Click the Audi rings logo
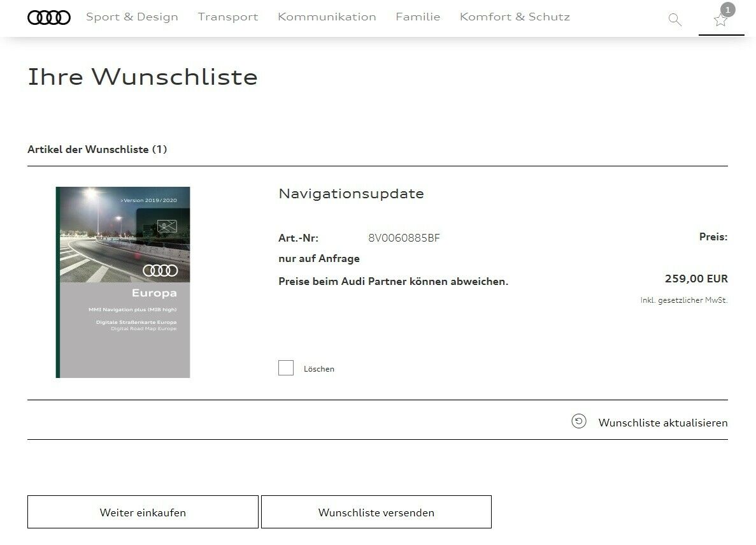 pyautogui.click(x=48, y=17)
